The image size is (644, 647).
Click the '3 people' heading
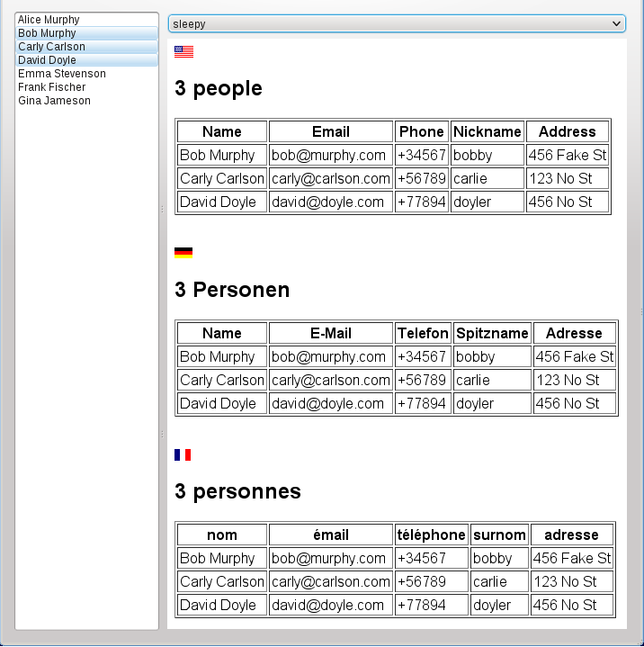click(219, 88)
